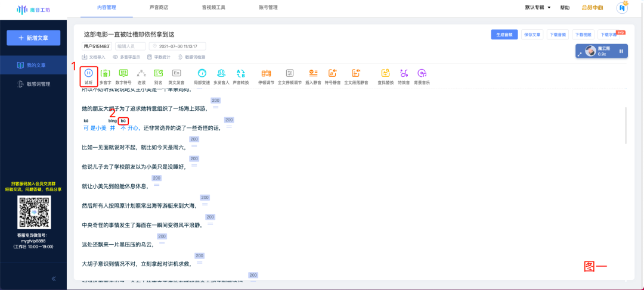Expand the 默认专辑 album dropdown

pos(537,8)
